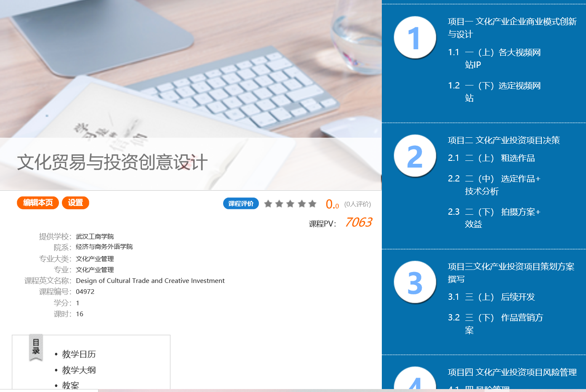Open the 教案 contents entry
The width and height of the screenshot is (586, 392).
(70, 385)
